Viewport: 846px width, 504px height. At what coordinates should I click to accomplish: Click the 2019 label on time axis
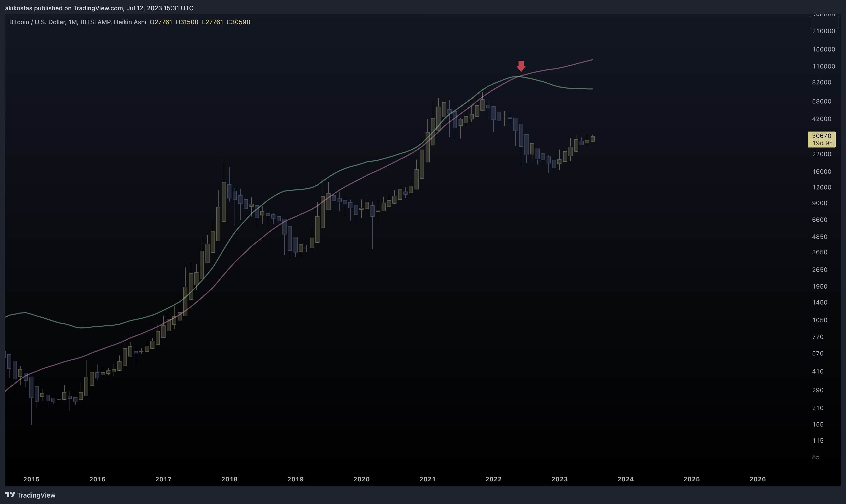pyautogui.click(x=296, y=479)
